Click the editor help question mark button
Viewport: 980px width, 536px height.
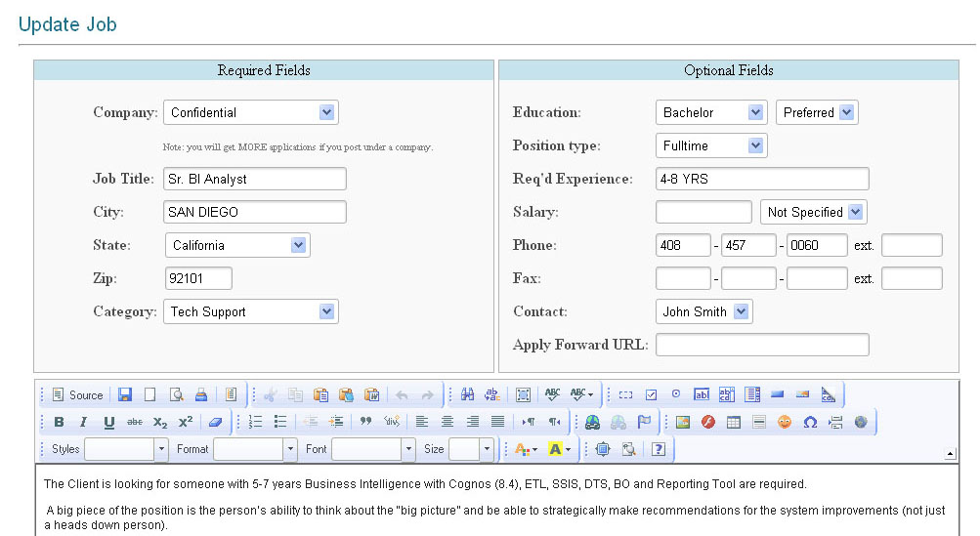pos(659,449)
